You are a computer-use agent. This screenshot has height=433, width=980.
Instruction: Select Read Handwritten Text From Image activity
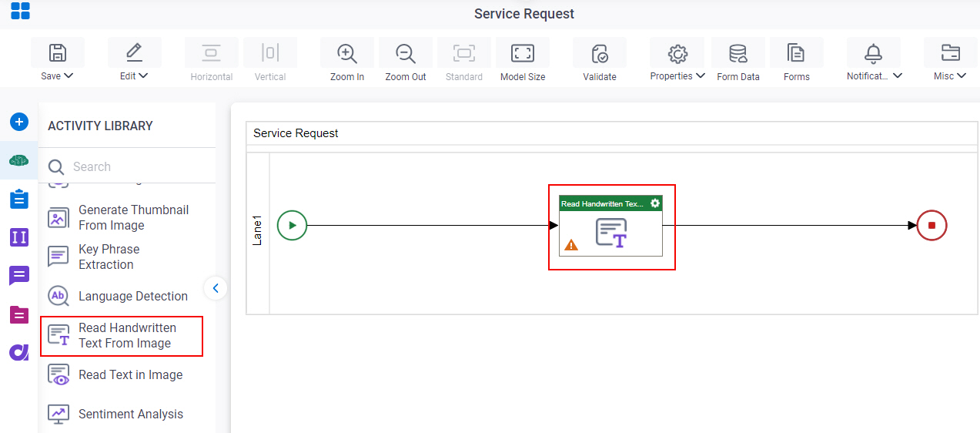122,336
